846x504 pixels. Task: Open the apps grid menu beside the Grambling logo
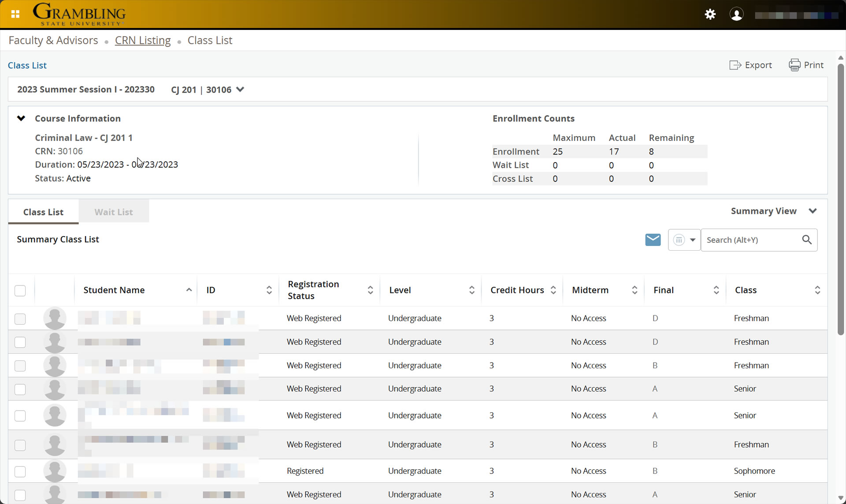tap(15, 14)
